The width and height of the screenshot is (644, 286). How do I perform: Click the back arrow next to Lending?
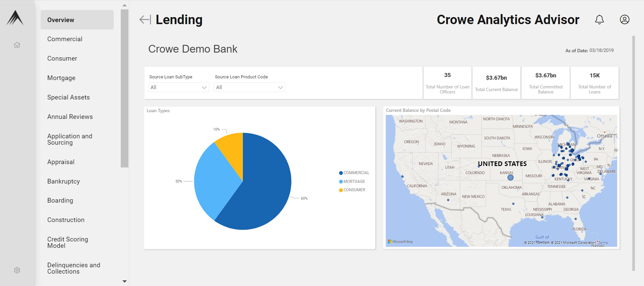[145, 20]
